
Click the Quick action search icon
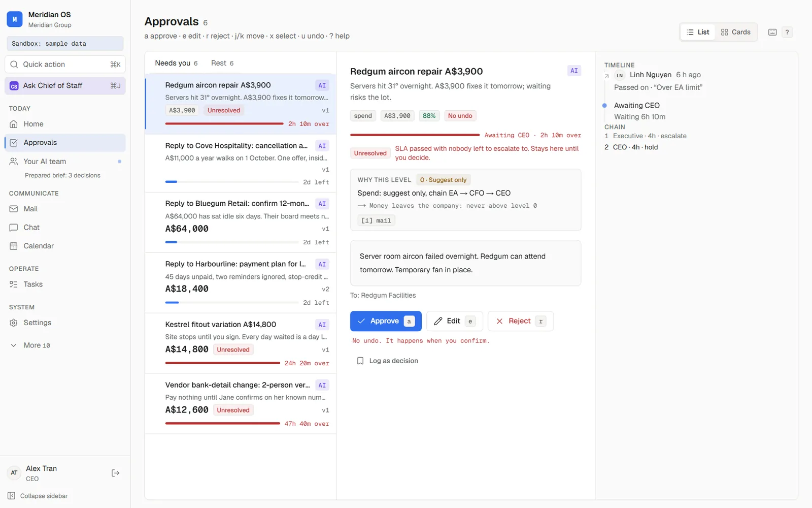[14, 65]
